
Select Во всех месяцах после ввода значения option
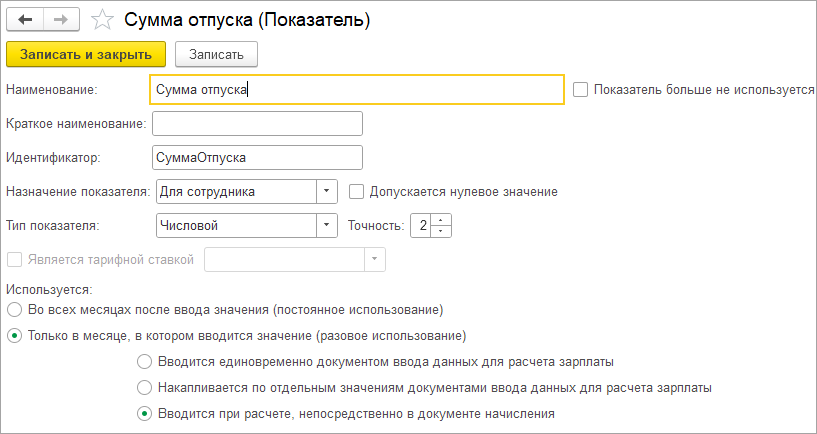pos(15,310)
